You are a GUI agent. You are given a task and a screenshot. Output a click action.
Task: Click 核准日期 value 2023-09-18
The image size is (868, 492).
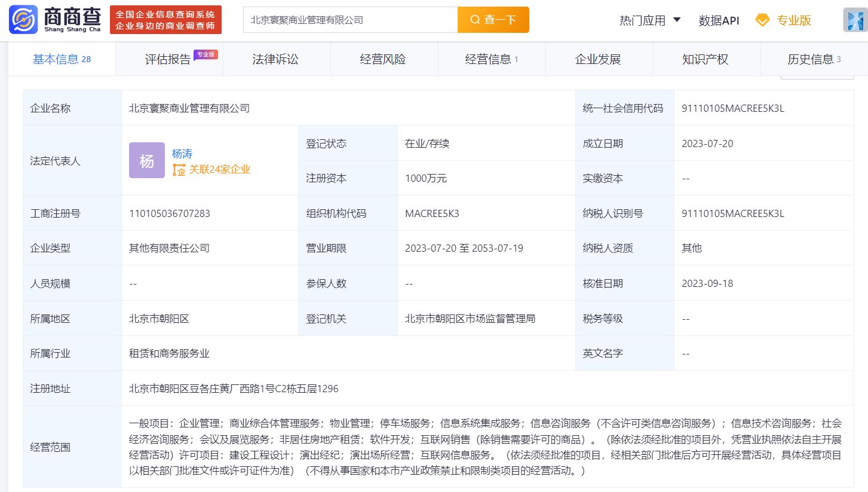pyautogui.click(x=707, y=283)
